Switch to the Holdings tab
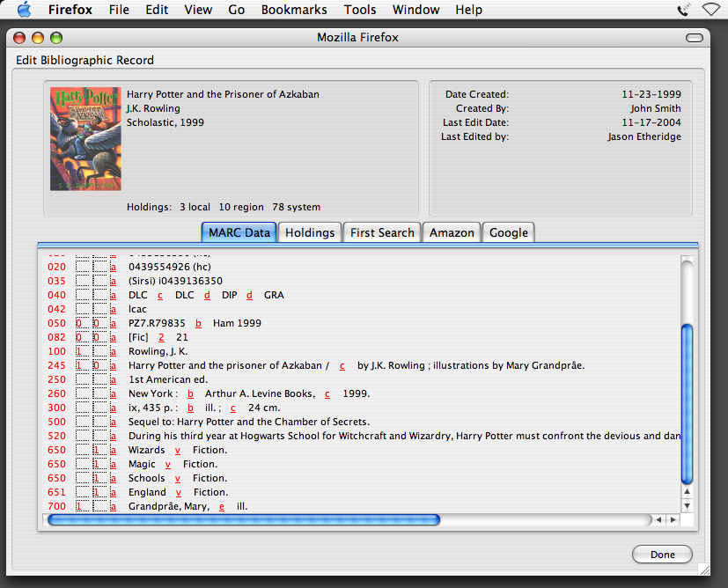Screen dimensions: 728x588 pos(310,232)
